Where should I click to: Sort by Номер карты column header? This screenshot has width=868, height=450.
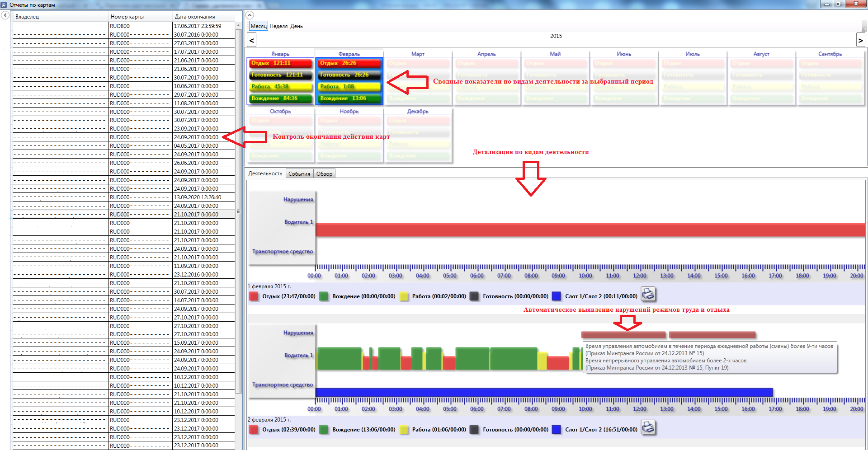pyautogui.click(x=141, y=17)
